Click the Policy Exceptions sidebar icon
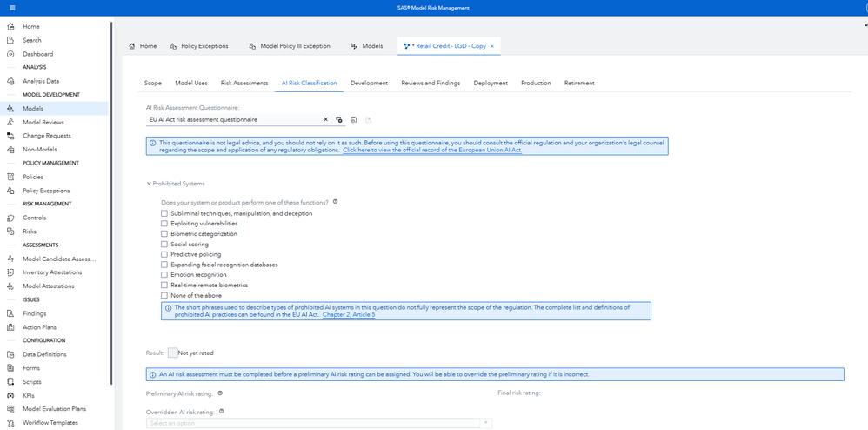 tap(10, 191)
